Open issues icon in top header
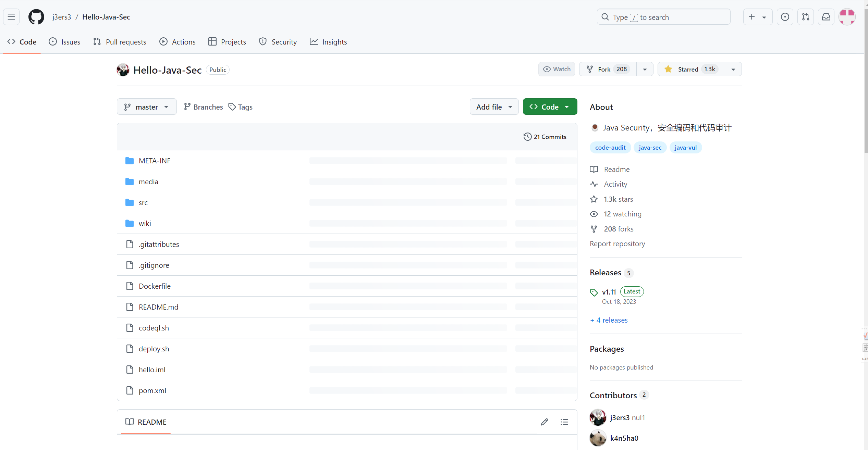This screenshot has width=868, height=450. [x=785, y=17]
